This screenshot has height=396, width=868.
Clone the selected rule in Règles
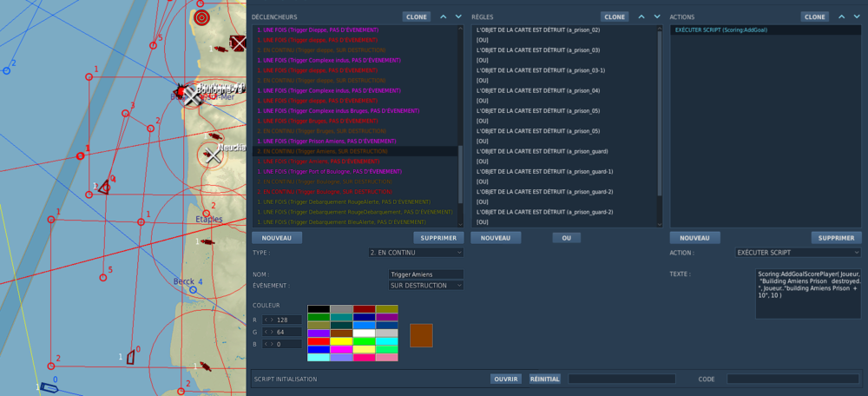(x=615, y=16)
